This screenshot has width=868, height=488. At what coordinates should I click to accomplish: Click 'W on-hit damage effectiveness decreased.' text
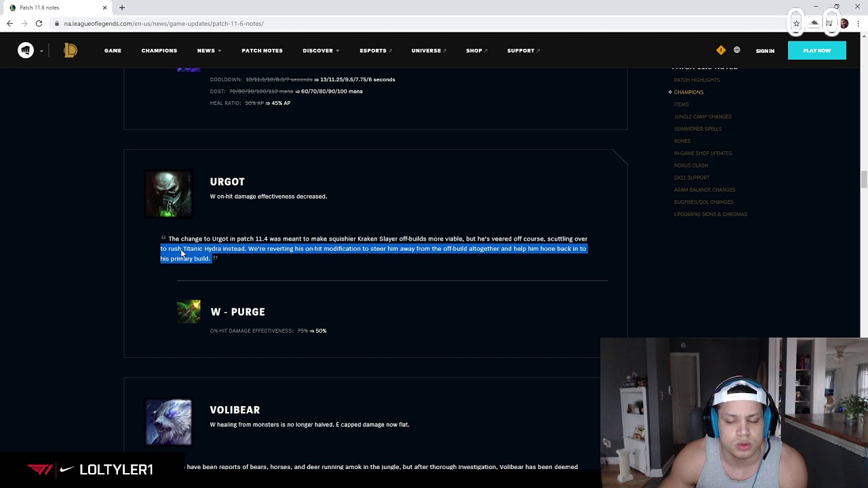coord(268,197)
